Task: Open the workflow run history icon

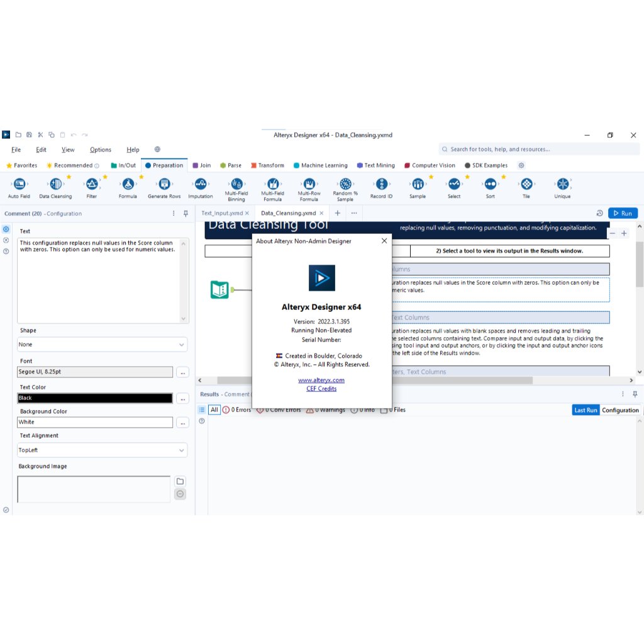Action: click(x=599, y=213)
